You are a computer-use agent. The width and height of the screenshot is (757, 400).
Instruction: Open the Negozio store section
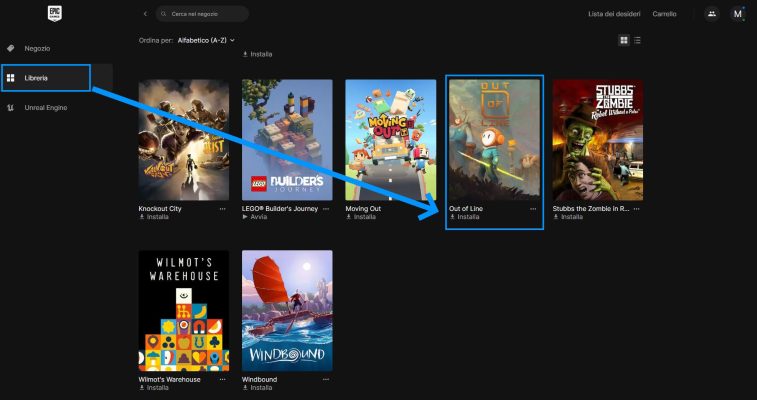(37, 48)
